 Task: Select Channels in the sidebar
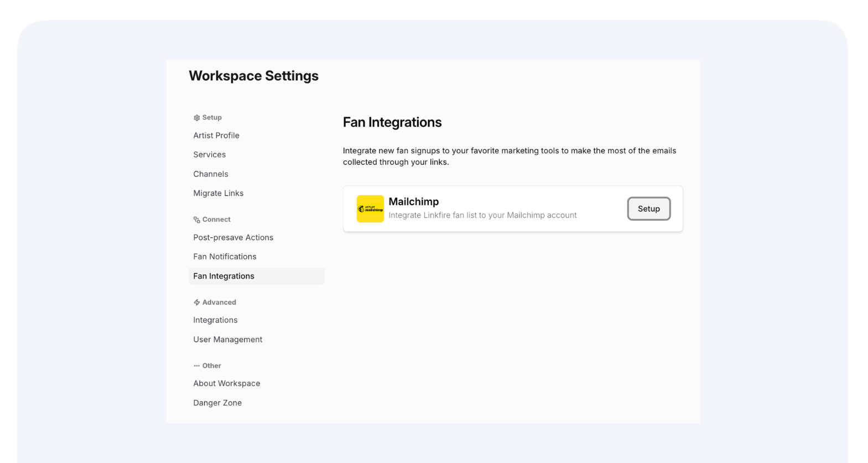click(210, 174)
